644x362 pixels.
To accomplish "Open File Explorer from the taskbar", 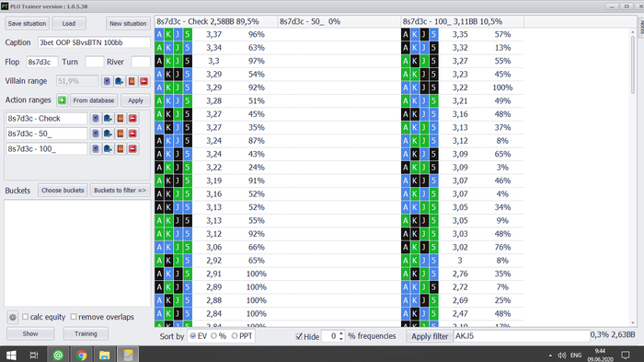I will 104,355.
